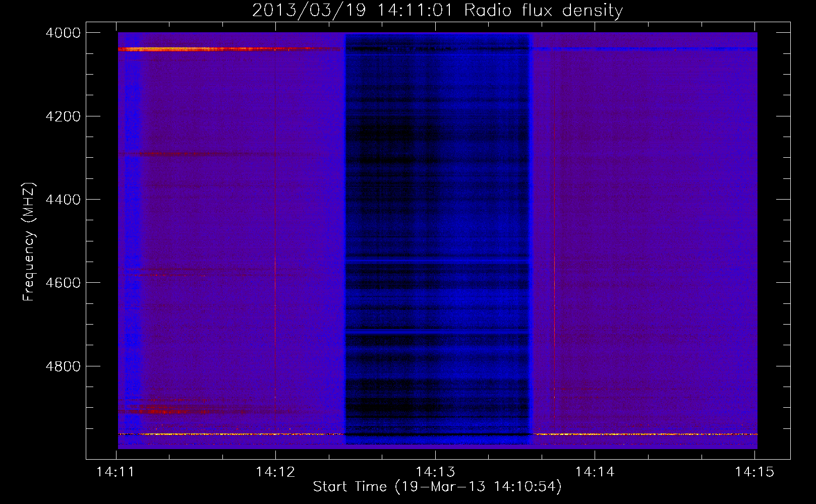The width and height of the screenshot is (816, 504).
Task: Select the 4600 frequency tick label
Action: [x=63, y=283]
